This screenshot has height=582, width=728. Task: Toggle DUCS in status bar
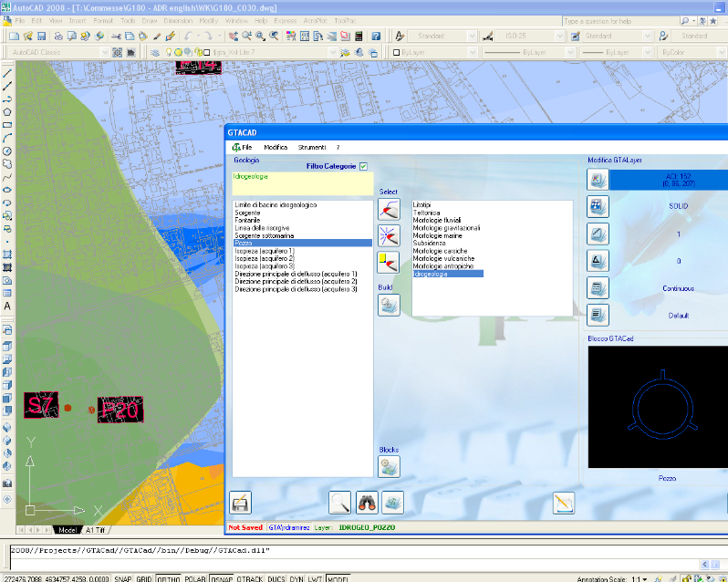[x=276, y=578]
